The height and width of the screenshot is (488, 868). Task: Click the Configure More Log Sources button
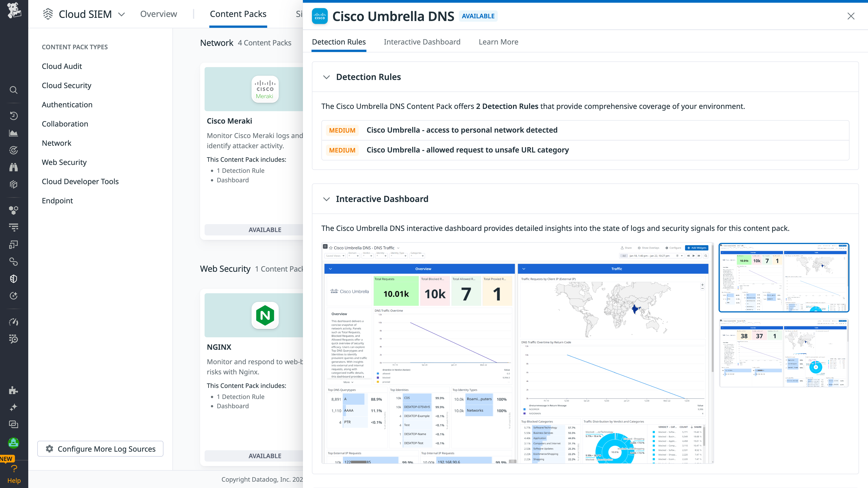tap(100, 449)
